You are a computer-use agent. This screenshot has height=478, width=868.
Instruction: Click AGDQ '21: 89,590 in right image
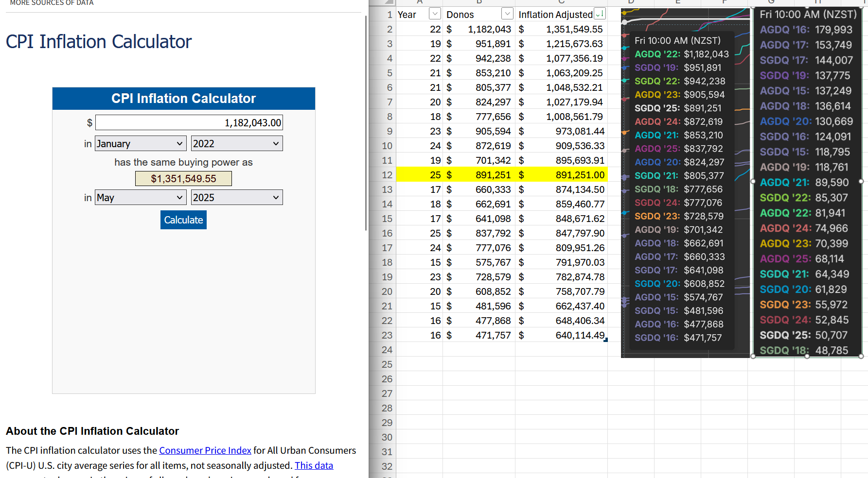pyautogui.click(x=804, y=182)
